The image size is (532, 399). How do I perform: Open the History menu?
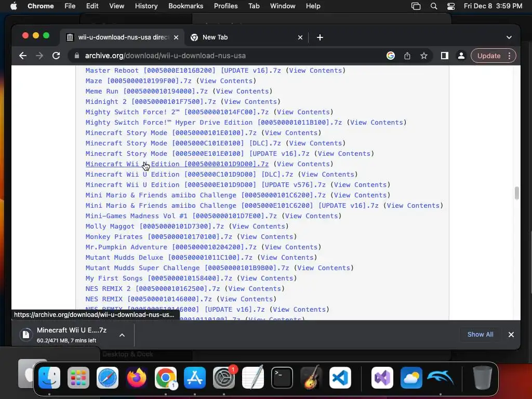pyautogui.click(x=146, y=6)
